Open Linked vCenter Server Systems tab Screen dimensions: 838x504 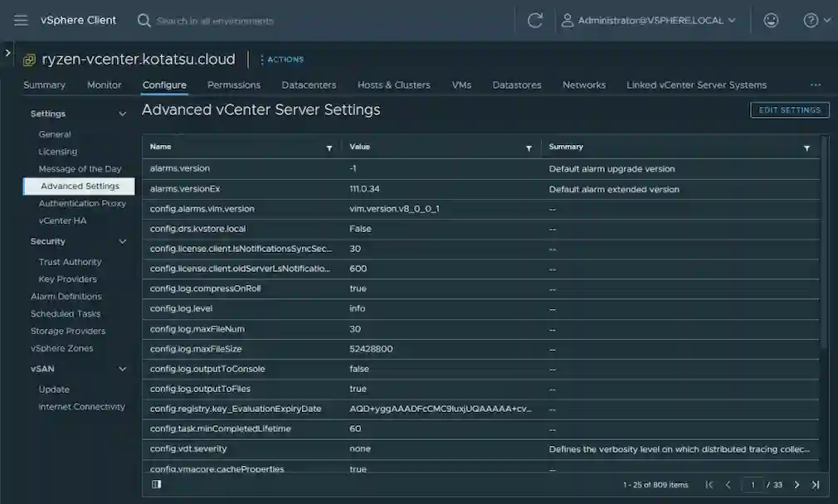696,85
